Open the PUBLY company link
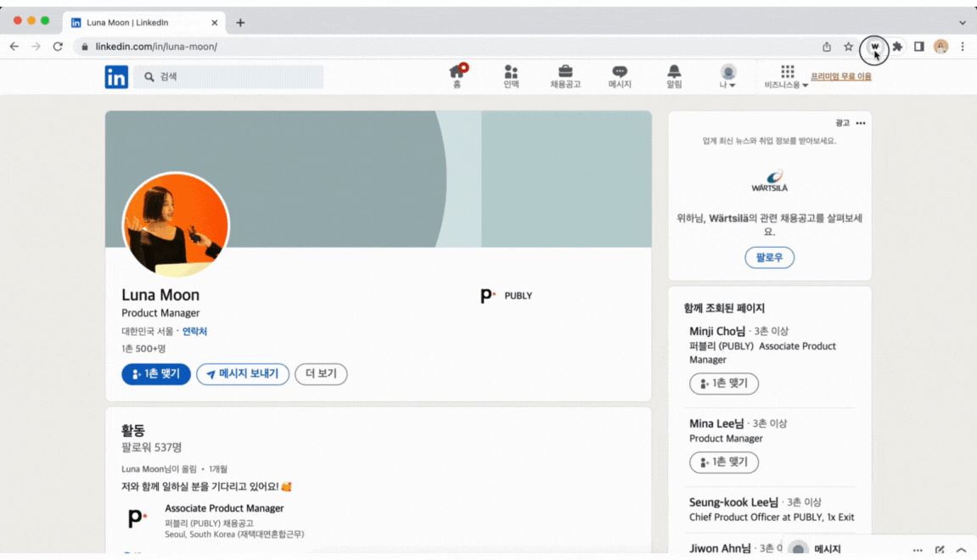Image resolution: width=977 pixels, height=560 pixels. pyautogui.click(x=507, y=296)
